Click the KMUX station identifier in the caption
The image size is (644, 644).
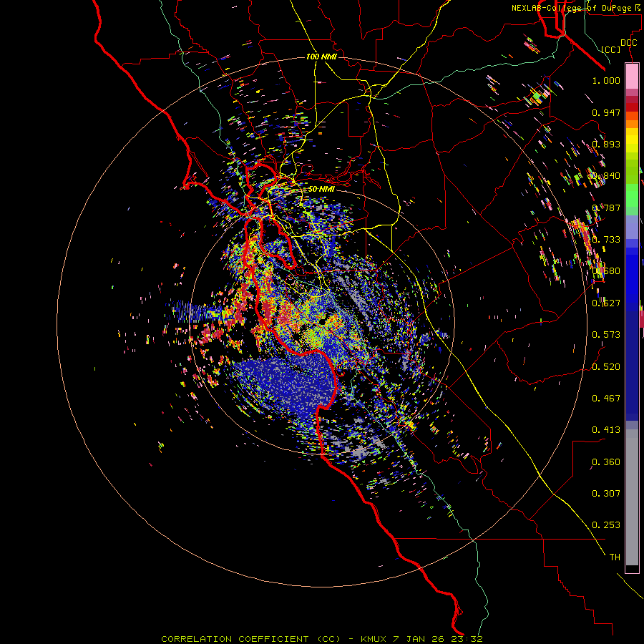(x=374, y=639)
